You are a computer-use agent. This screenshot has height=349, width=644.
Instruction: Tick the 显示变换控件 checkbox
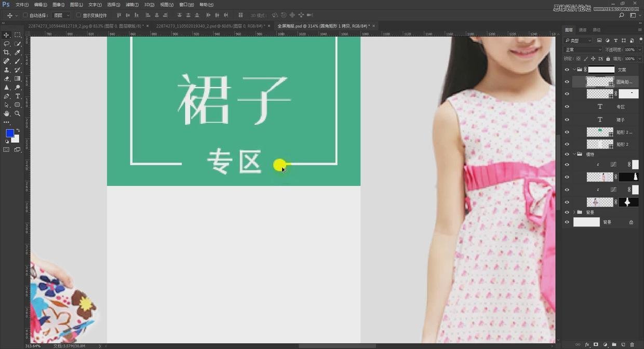78,15
